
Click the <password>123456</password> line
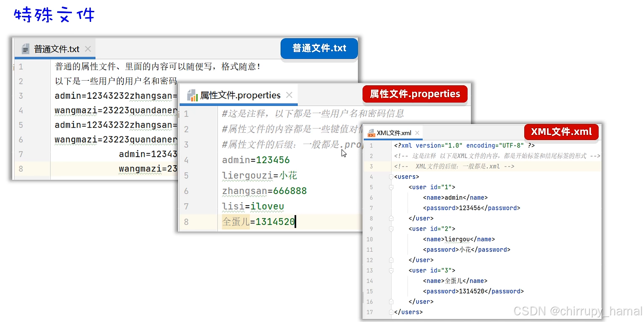click(472, 208)
